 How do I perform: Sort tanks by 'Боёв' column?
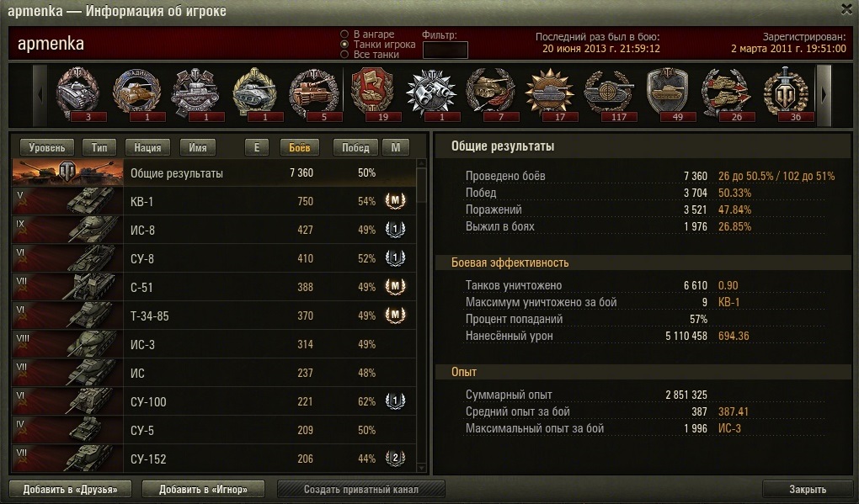299,147
